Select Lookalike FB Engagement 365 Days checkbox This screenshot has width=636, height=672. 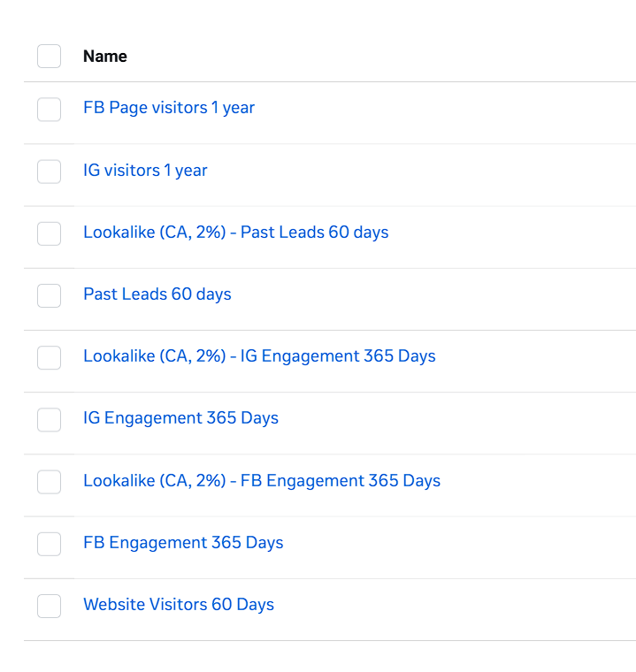(x=50, y=482)
